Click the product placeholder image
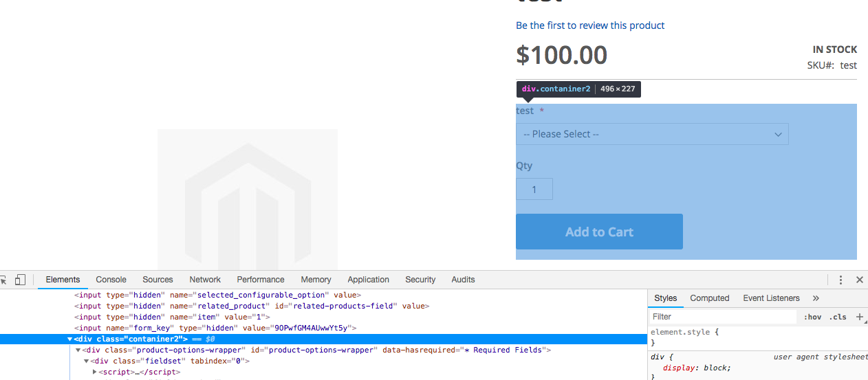This screenshot has width=868, height=380. (x=248, y=199)
